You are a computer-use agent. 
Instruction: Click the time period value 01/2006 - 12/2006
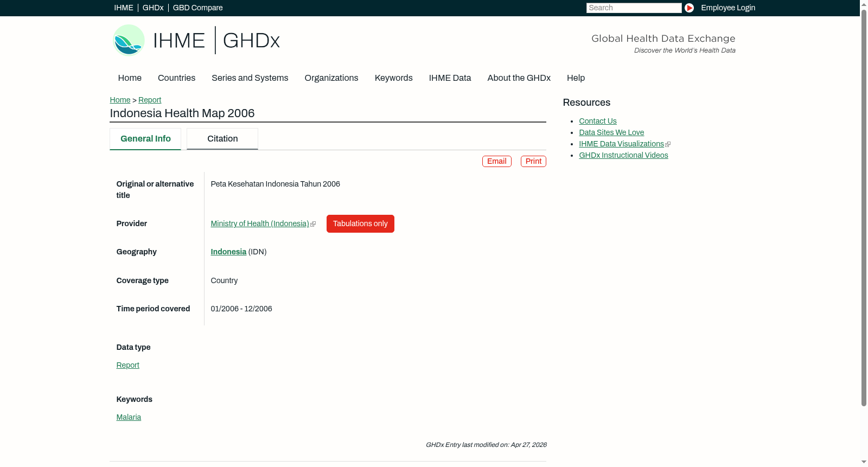pos(241,309)
